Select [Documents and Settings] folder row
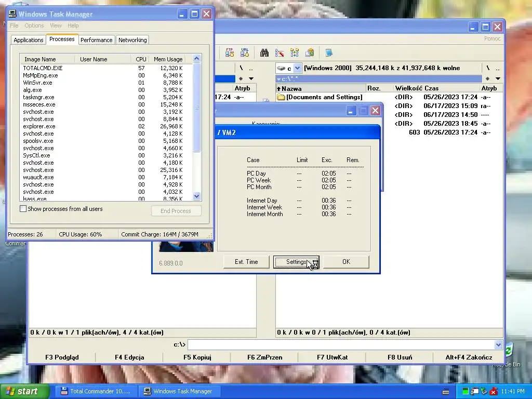532x399 pixels. click(389, 97)
